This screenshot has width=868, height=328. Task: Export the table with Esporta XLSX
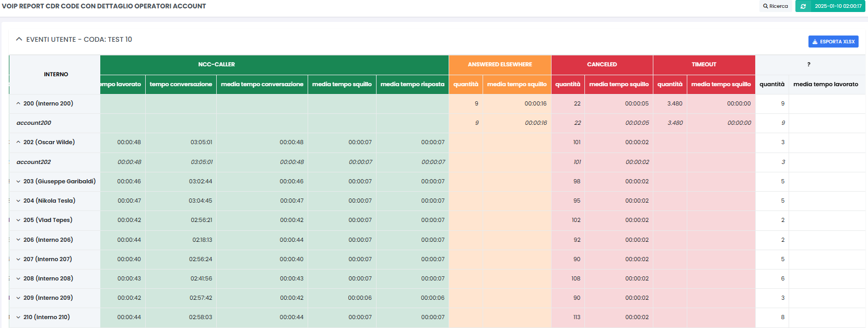(x=833, y=42)
